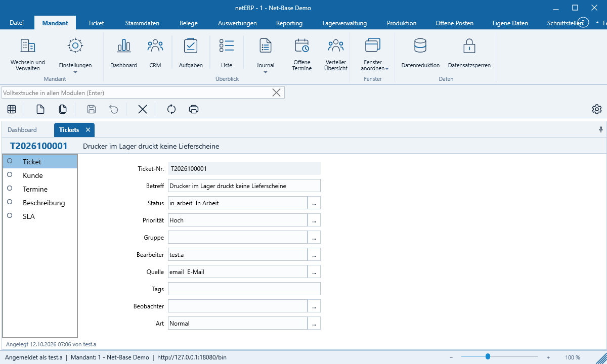607x364 pixels.
Task: Open the Quelle lookup button
Action: point(314,271)
